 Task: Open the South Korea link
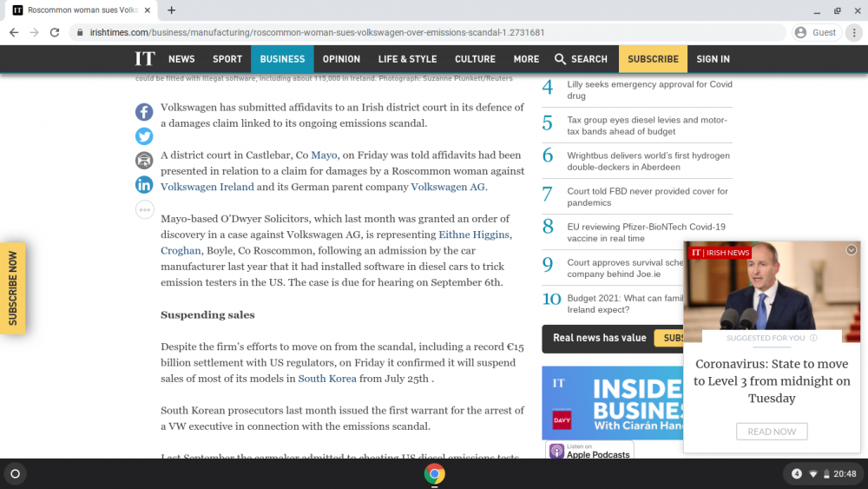(x=327, y=379)
